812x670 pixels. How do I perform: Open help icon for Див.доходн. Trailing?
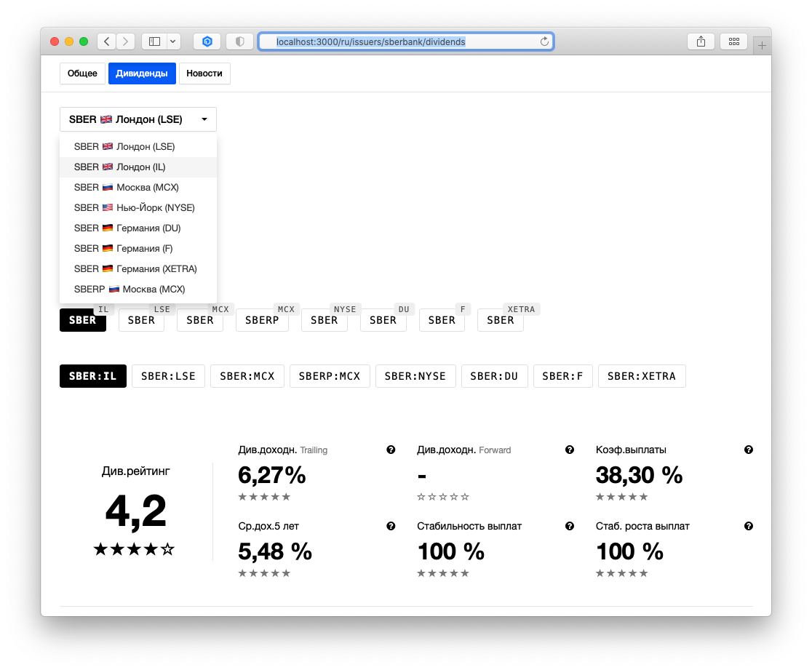point(391,450)
